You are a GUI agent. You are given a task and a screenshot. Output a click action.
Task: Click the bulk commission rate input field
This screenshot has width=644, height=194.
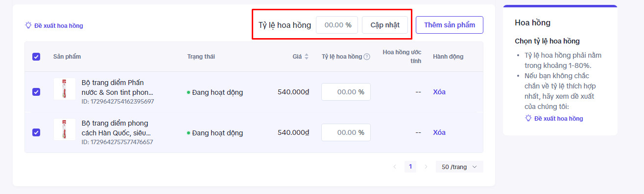(x=337, y=25)
